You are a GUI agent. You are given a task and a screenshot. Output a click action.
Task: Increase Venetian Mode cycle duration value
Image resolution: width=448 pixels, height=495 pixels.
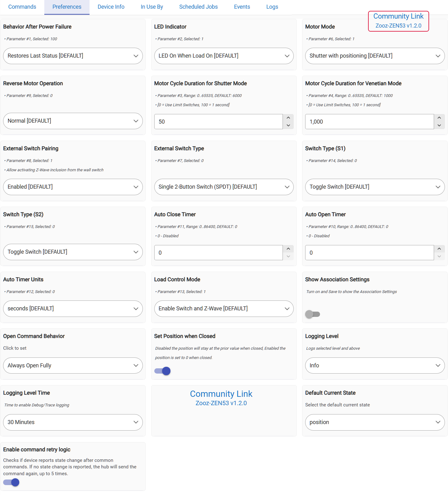coord(439,118)
